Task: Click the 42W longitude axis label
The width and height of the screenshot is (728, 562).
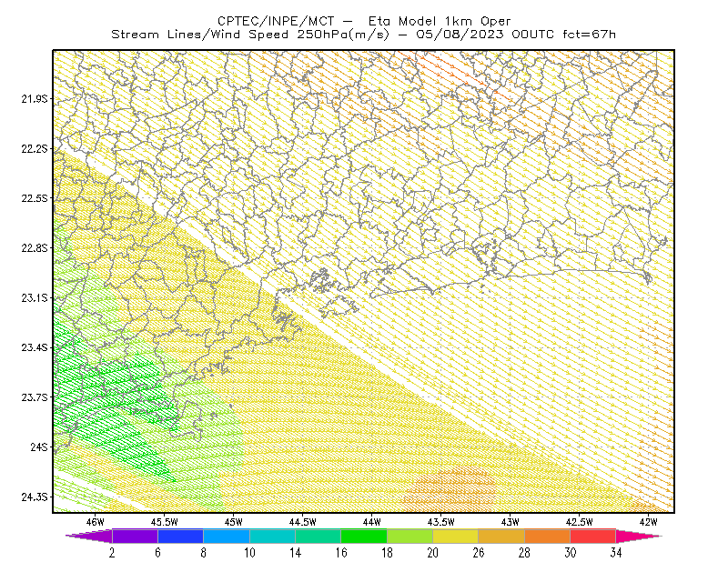Action: coord(648,522)
